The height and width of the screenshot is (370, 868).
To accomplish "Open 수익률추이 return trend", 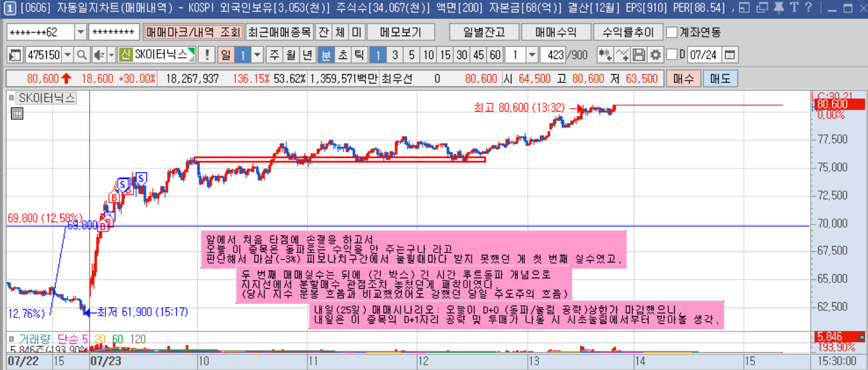I will point(627,32).
